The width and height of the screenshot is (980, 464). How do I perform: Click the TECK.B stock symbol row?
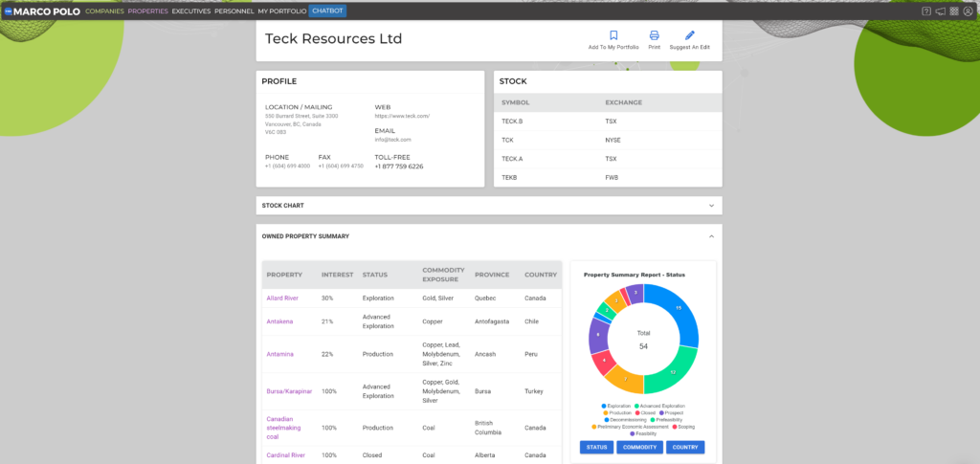[x=608, y=122]
